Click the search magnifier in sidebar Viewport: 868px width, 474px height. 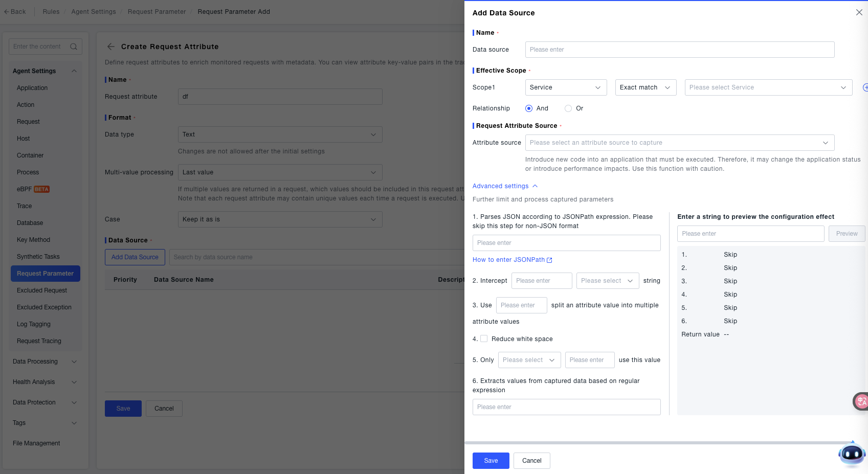tap(74, 47)
